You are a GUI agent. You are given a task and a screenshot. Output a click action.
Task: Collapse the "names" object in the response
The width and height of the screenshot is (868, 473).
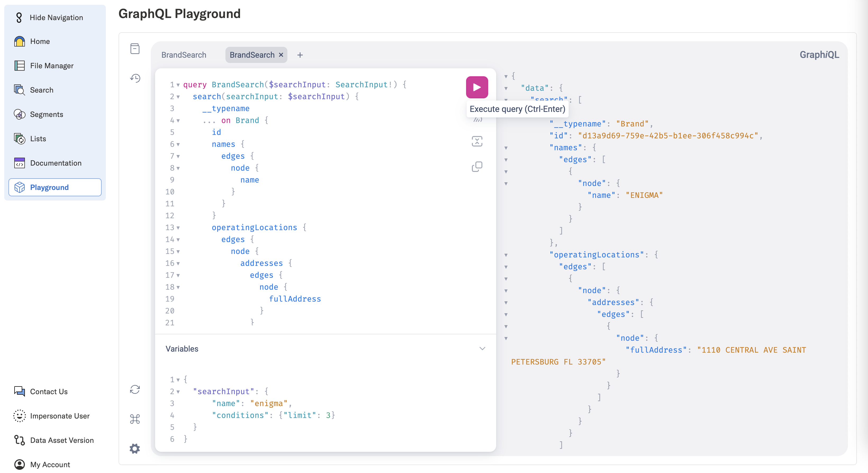[506, 148]
